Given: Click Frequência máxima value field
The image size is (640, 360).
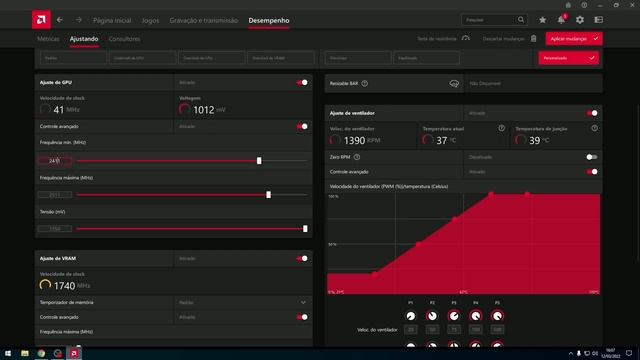Looking at the screenshot, I should tap(55, 195).
